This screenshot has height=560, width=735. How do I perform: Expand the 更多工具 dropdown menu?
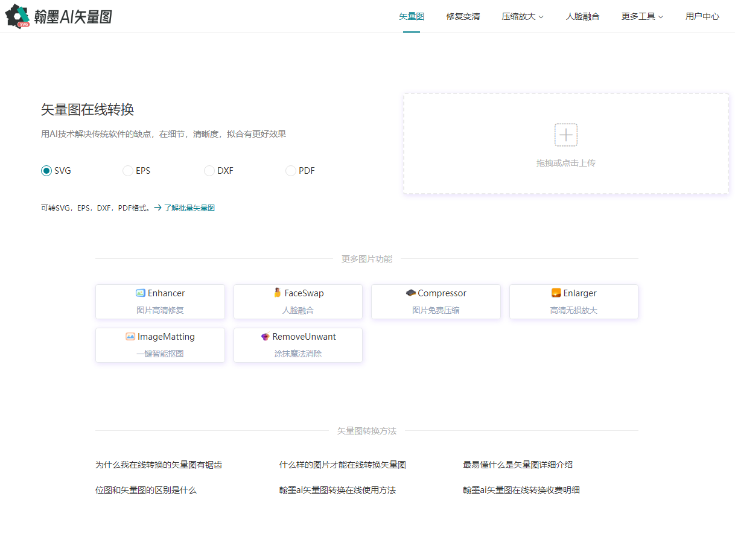click(x=642, y=16)
